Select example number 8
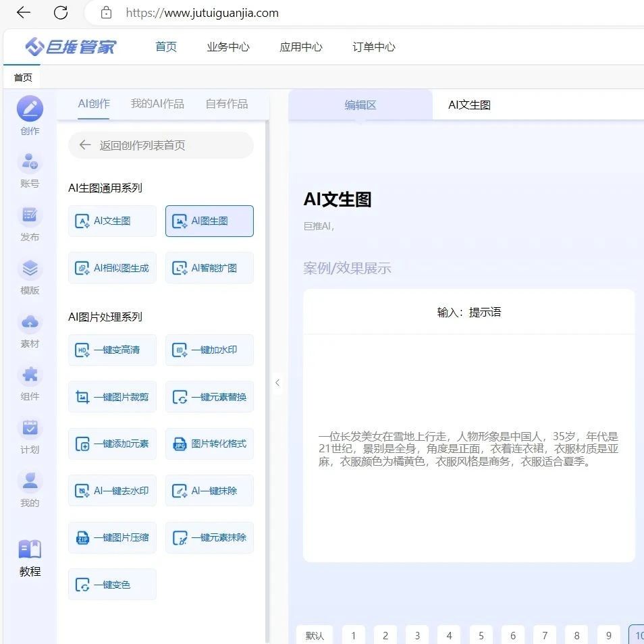This screenshot has height=644, width=644. 576,635
